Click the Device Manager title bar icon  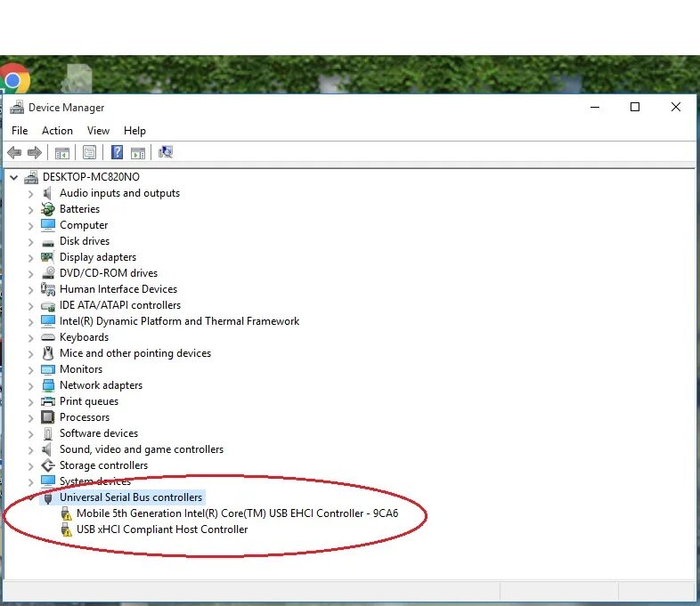17,108
